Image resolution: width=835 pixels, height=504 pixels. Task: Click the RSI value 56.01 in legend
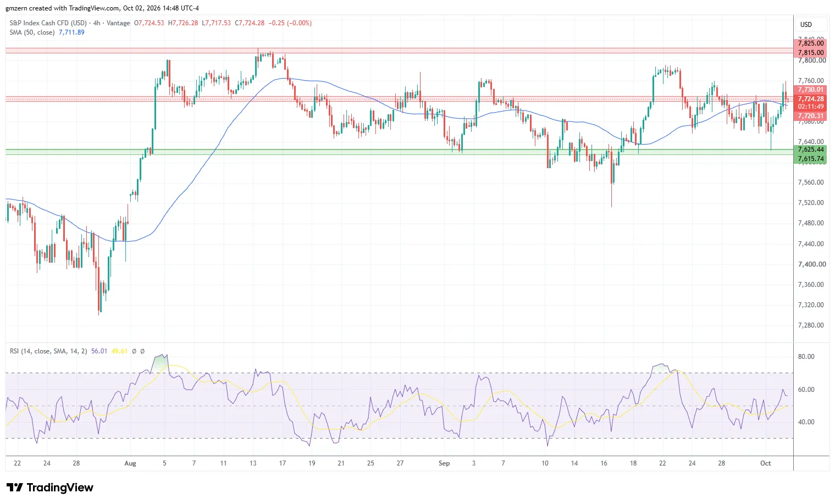point(99,351)
